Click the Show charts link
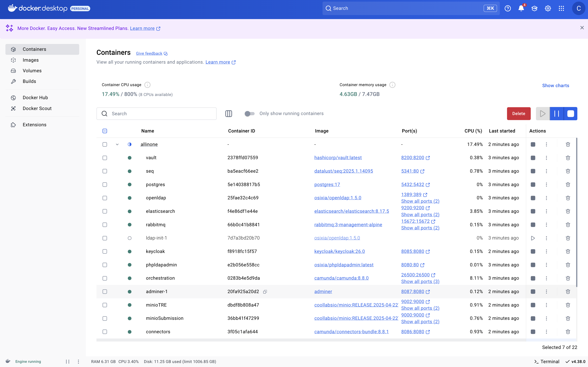This screenshot has height=367, width=588. pyautogui.click(x=555, y=86)
